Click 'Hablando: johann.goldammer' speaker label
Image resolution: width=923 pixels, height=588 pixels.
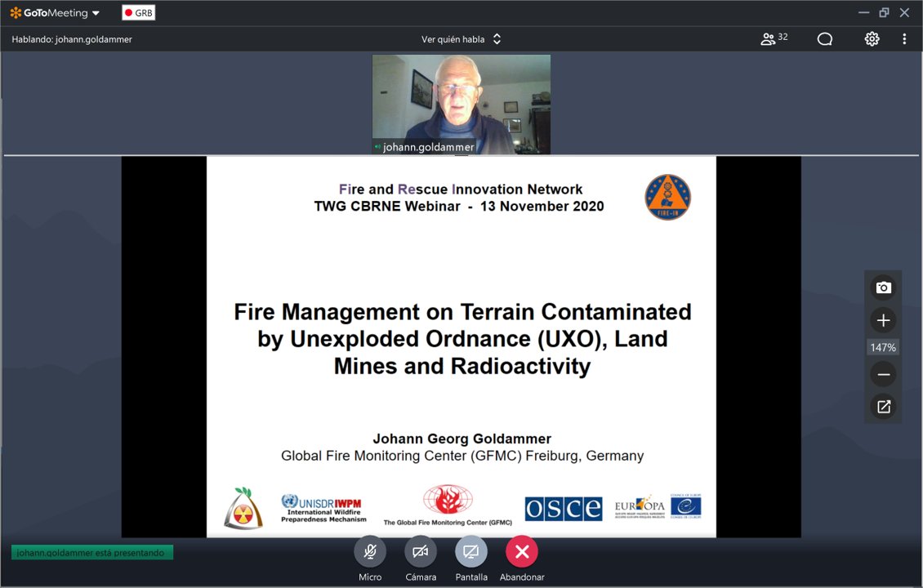(x=72, y=39)
